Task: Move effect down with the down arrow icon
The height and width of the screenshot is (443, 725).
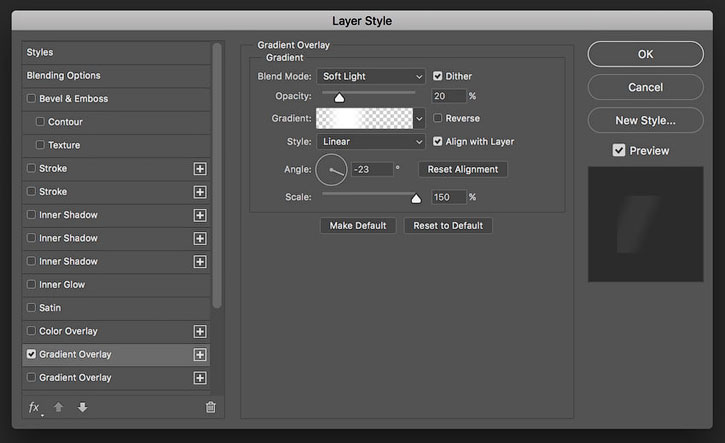Action: (82, 407)
